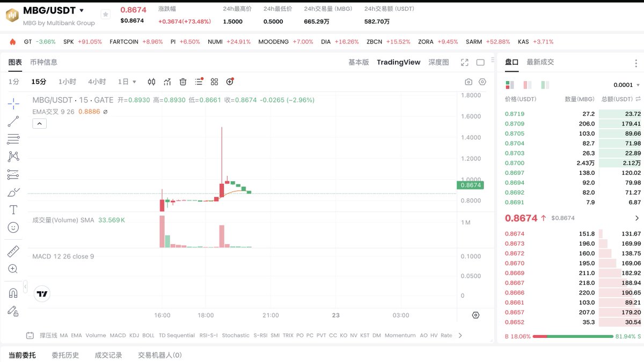This screenshot has height=362, width=644.
Task: Toggle magnet mode in drawing sidebar
Action: (13, 293)
